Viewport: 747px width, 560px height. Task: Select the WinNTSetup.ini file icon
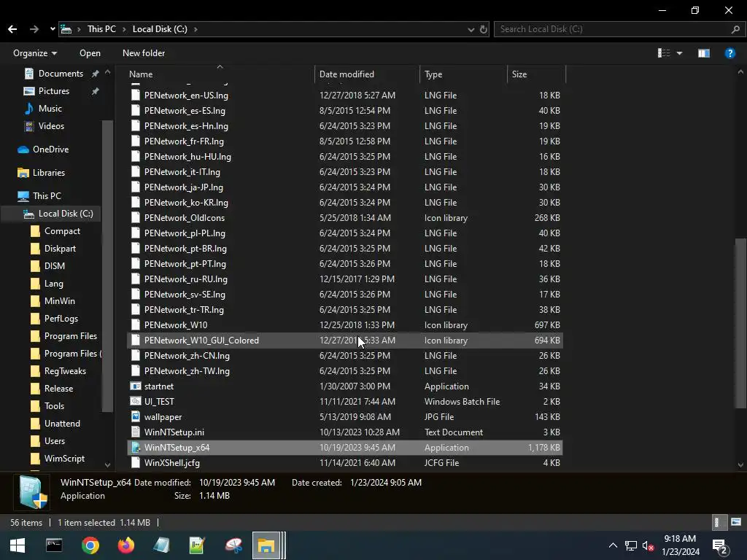[136, 432]
